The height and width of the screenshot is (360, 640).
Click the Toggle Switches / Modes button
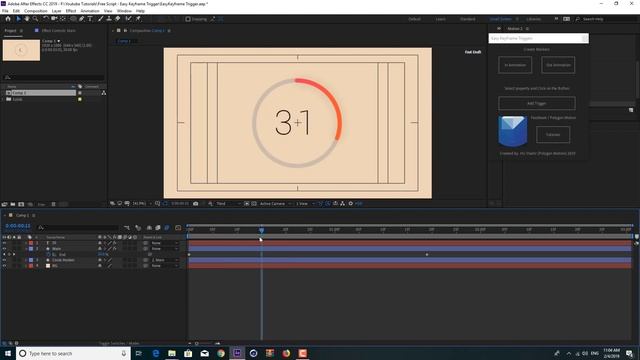pyautogui.click(x=118, y=343)
